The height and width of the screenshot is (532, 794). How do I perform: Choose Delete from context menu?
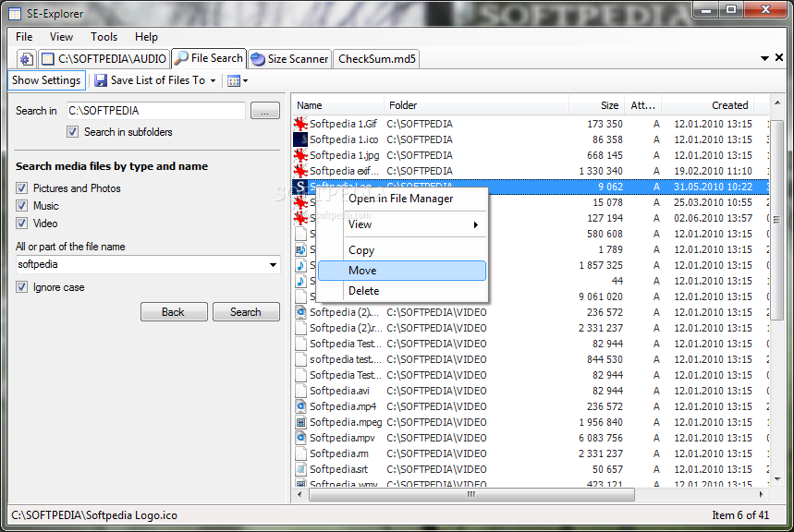(x=402, y=291)
